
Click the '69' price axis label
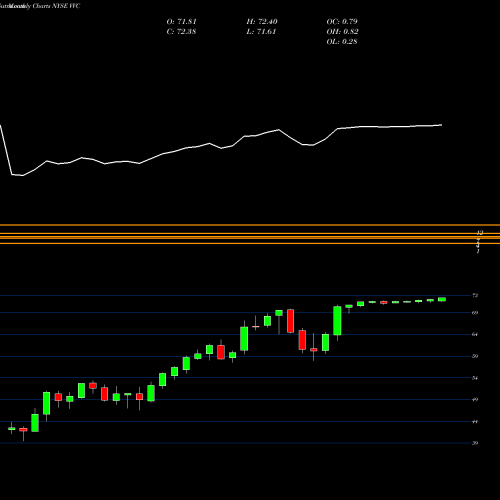coord(475,313)
